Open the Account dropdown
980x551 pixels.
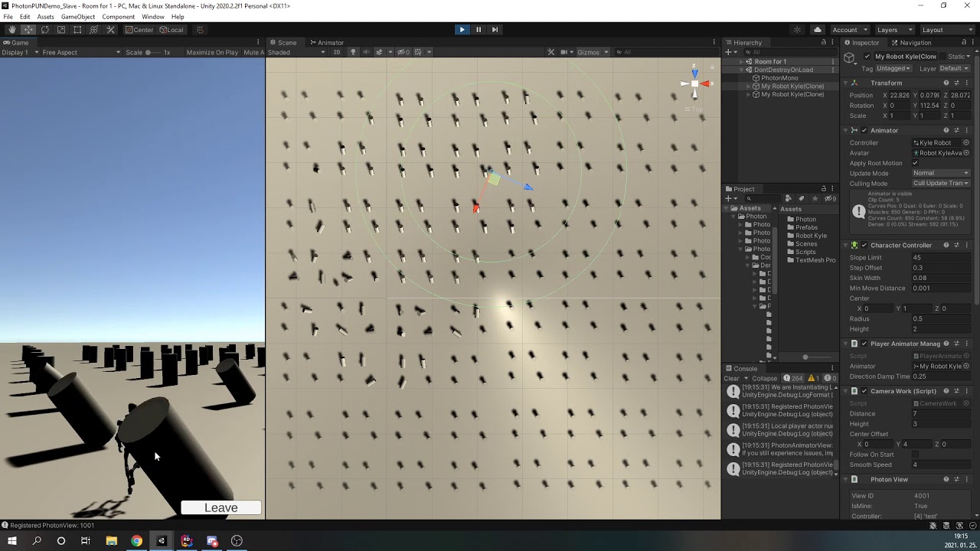click(x=850, y=30)
